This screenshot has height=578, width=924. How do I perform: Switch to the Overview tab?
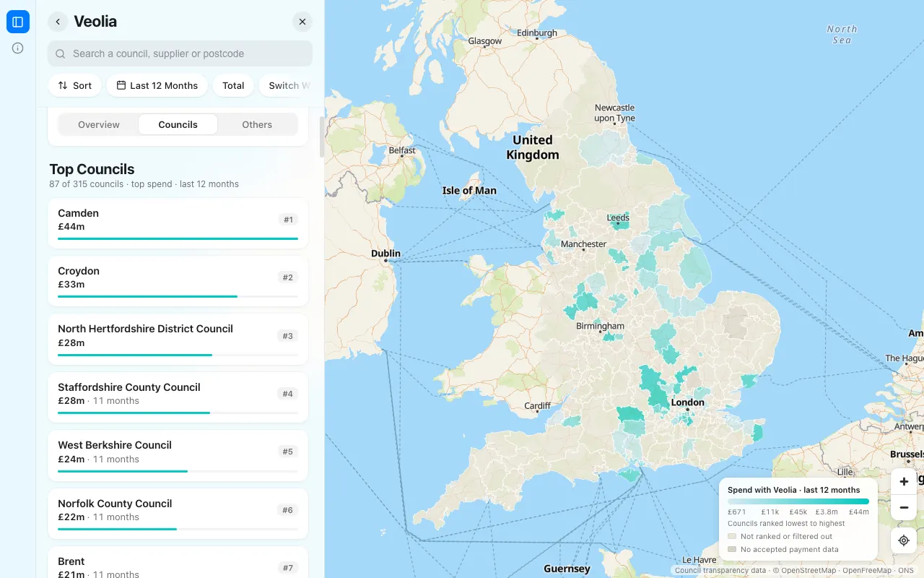(x=99, y=124)
